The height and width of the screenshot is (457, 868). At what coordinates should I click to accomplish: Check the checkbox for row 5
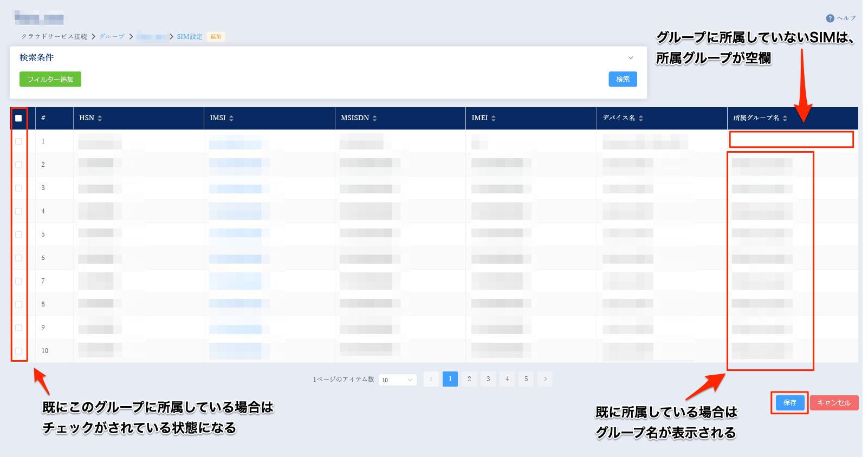pos(18,234)
